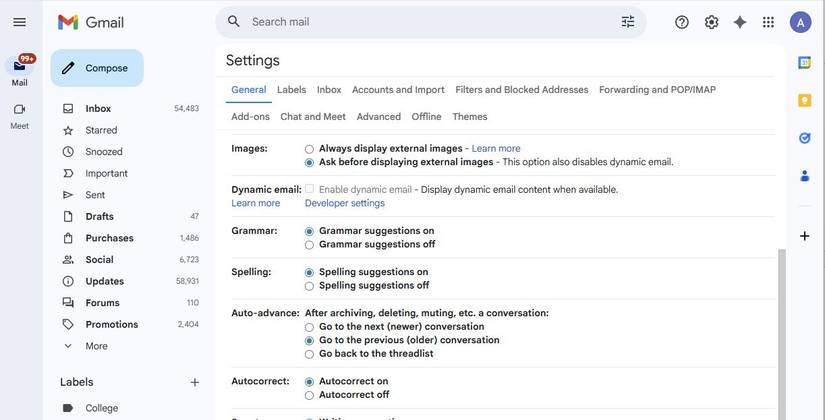Select Autocorrect off
Image resolution: width=825 pixels, height=420 pixels.
pos(309,395)
